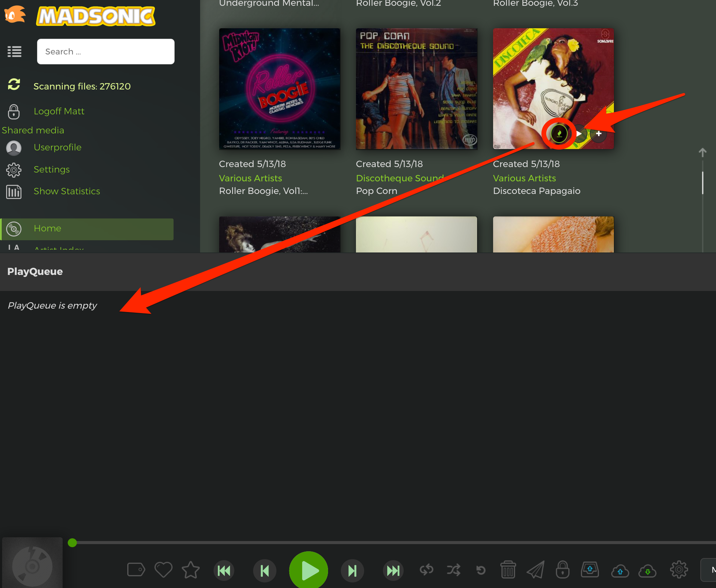This screenshot has width=716, height=588.
Task: Click the previous track button
Action: click(x=265, y=570)
